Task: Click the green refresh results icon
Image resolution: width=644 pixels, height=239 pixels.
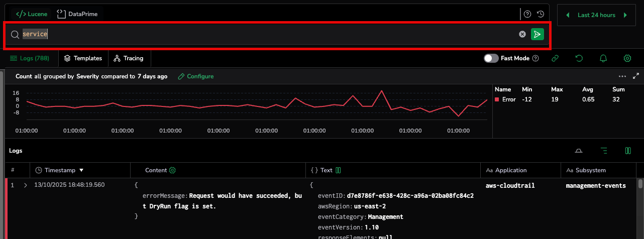Action: pyautogui.click(x=579, y=58)
